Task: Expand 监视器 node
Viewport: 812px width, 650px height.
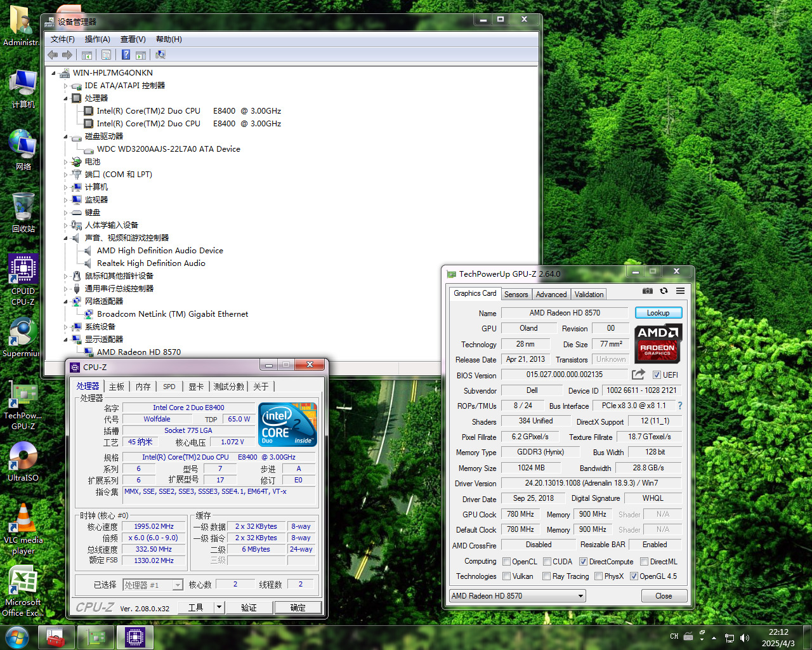Action: point(65,200)
